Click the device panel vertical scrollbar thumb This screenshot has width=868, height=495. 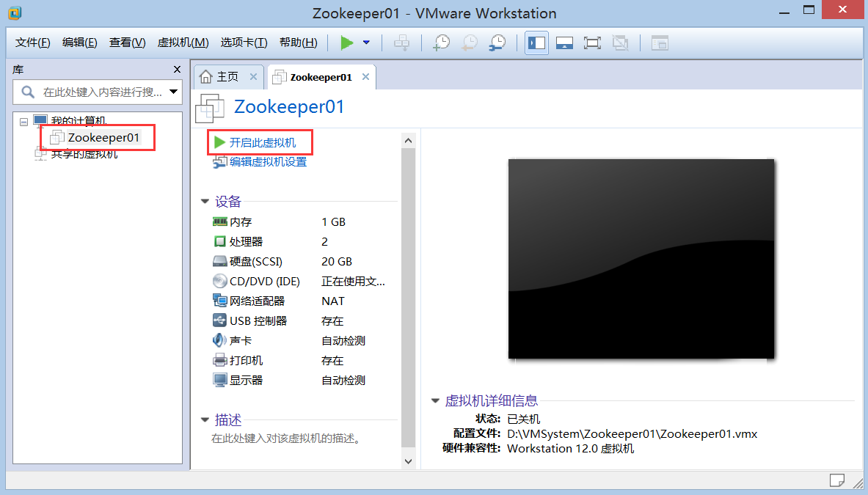point(409,298)
